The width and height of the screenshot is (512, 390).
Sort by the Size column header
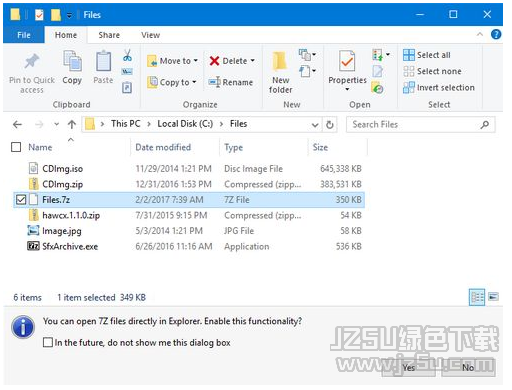coord(320,147)
